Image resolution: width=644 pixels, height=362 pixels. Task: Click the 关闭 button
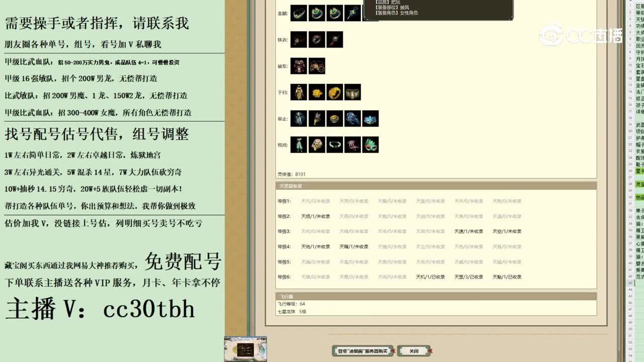[x=414, y=351]
